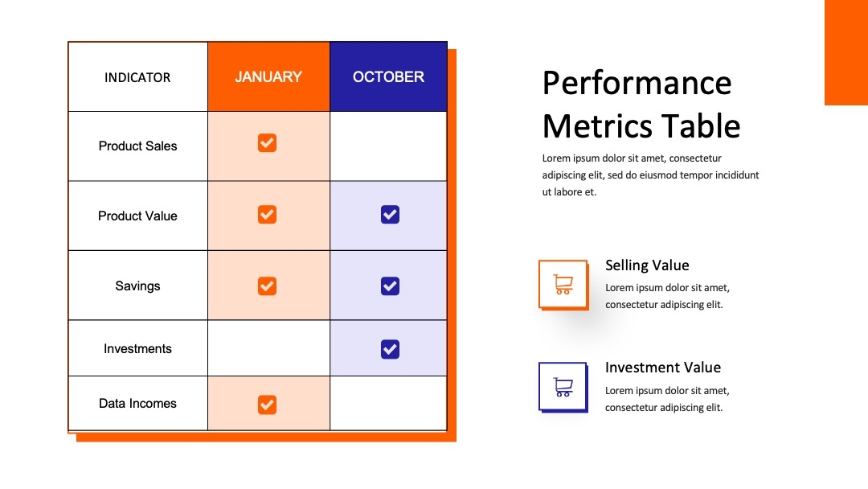Select the JANUARY column header

click(269, 76)
